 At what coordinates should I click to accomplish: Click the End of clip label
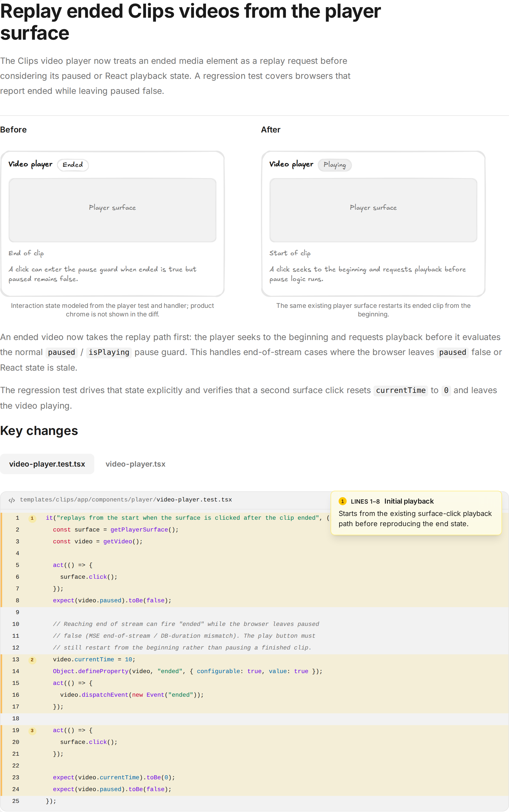click(x=26, y=253)
